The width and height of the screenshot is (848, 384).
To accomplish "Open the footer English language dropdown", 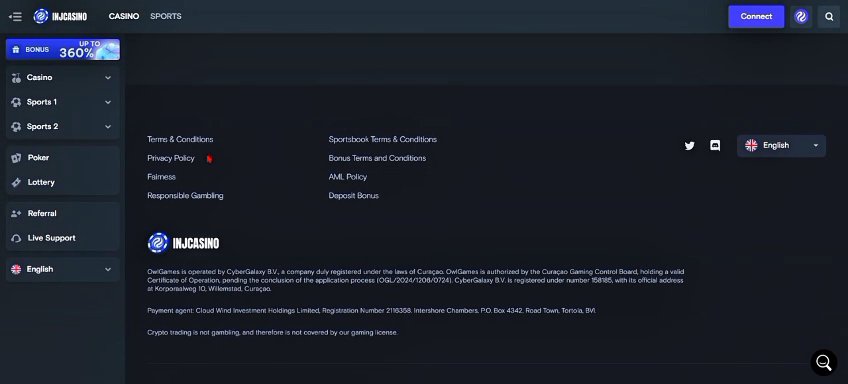I will click(x=781, y=145).
